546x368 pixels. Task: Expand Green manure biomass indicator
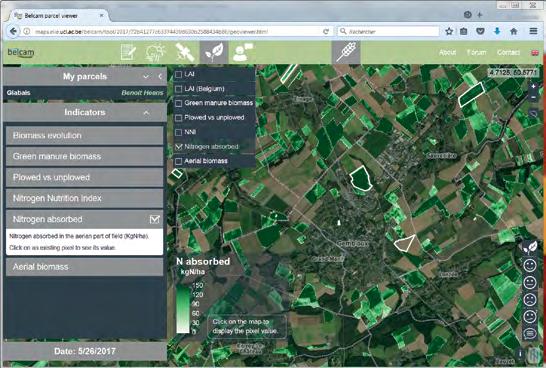pyautogui.click(x=85, y=156)
